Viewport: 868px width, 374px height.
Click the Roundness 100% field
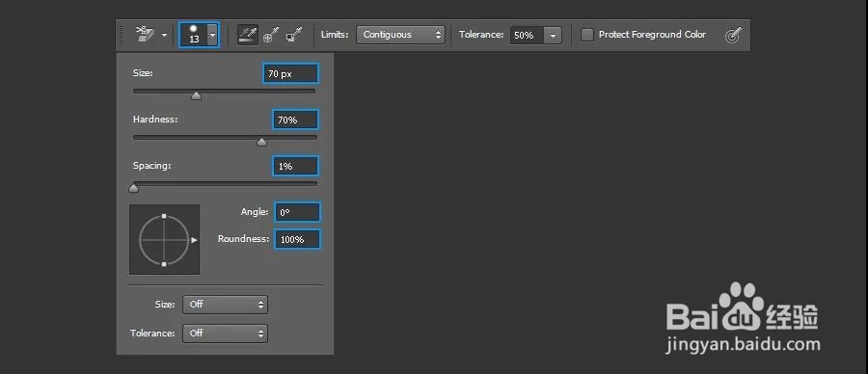[x=297, y=239]
